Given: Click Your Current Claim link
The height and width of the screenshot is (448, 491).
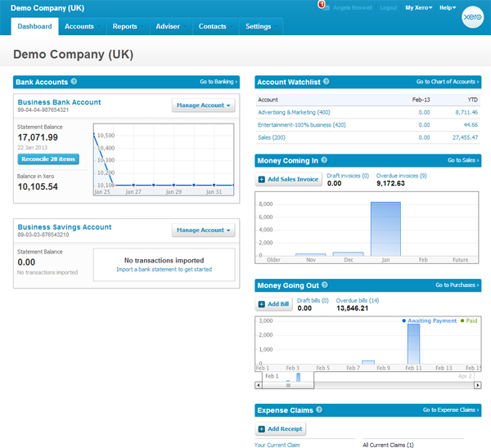Looking at the screenshot, I should (277, 445).
